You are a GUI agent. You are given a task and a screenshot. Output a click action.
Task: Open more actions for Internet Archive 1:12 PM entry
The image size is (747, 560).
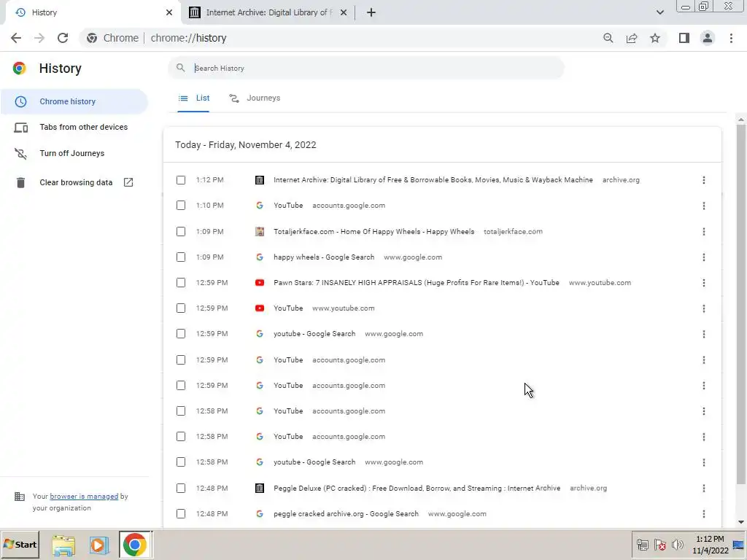[x=704, y=180]
